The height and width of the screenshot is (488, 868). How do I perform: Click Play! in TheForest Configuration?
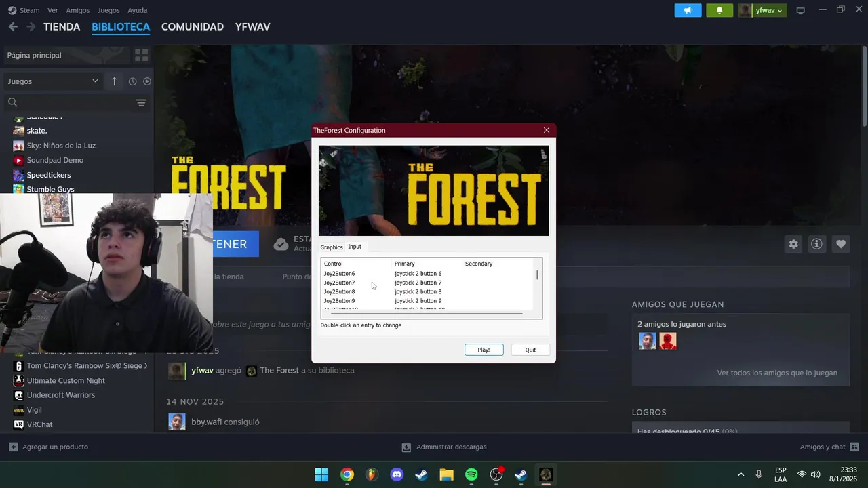484,350
